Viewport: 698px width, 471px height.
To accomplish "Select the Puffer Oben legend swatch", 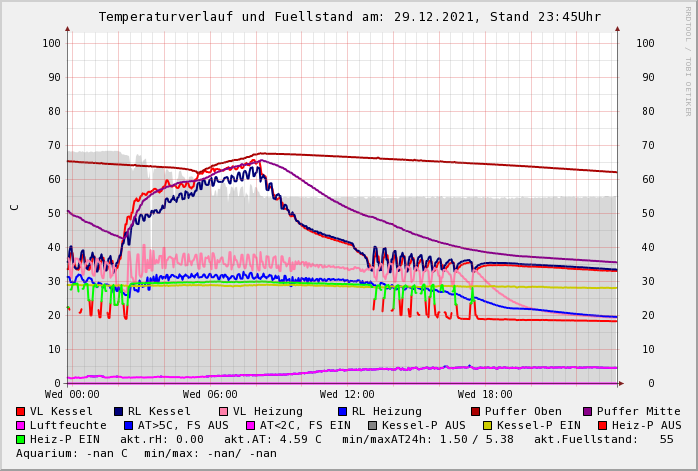I will coord(475,411).
